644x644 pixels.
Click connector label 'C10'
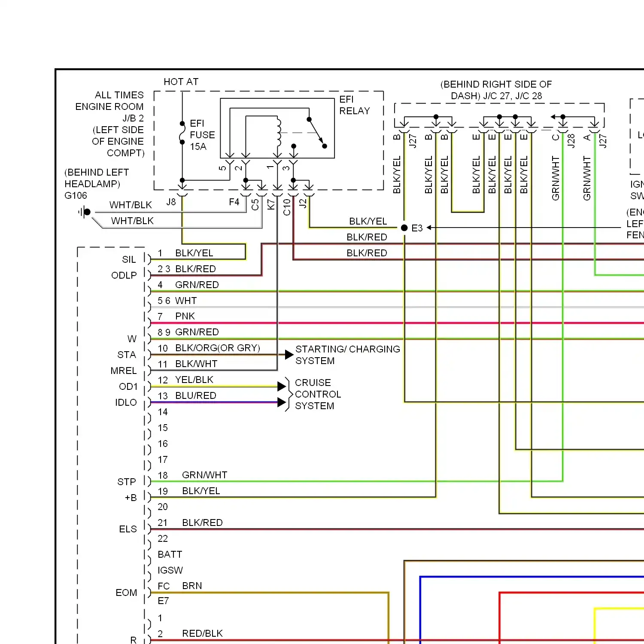click(287, 207)
